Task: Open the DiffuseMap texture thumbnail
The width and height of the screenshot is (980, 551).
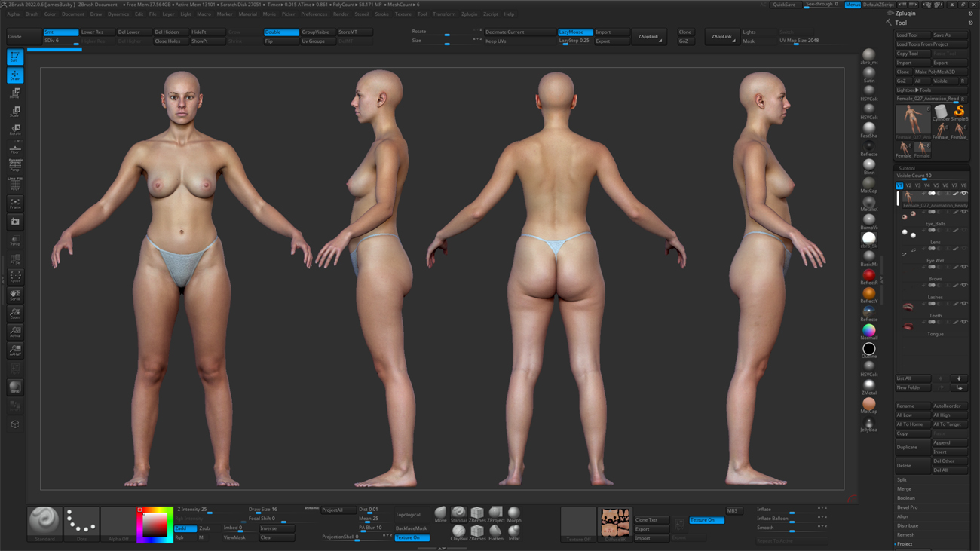Action: point(615,523)
